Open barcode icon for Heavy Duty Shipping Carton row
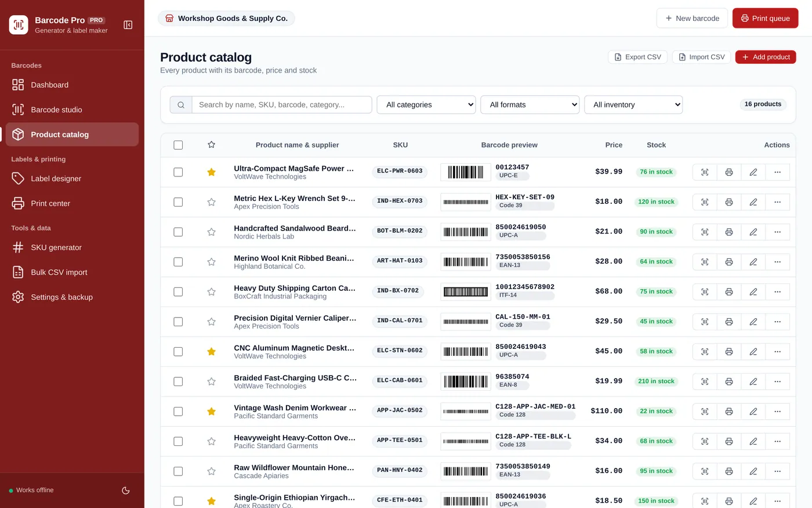 pos(705,291)
